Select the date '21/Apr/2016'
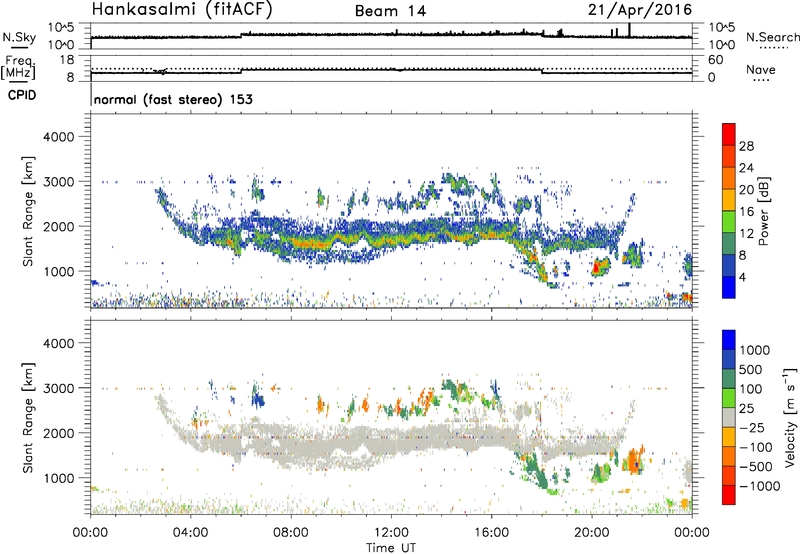Viewport: 800px width, 554px height. click(640, 9)
